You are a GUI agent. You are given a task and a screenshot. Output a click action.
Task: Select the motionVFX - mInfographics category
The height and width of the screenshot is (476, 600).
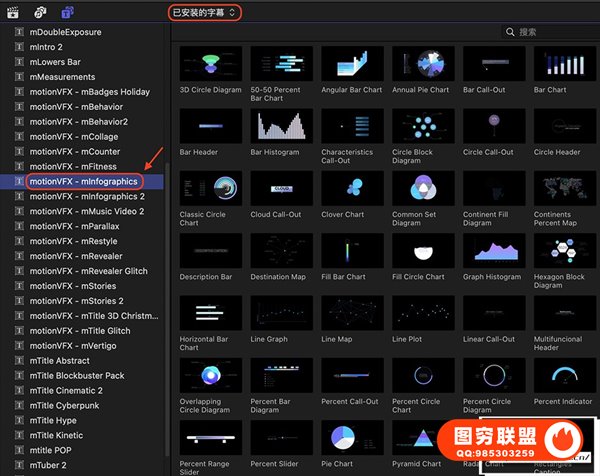coord(84,181)
